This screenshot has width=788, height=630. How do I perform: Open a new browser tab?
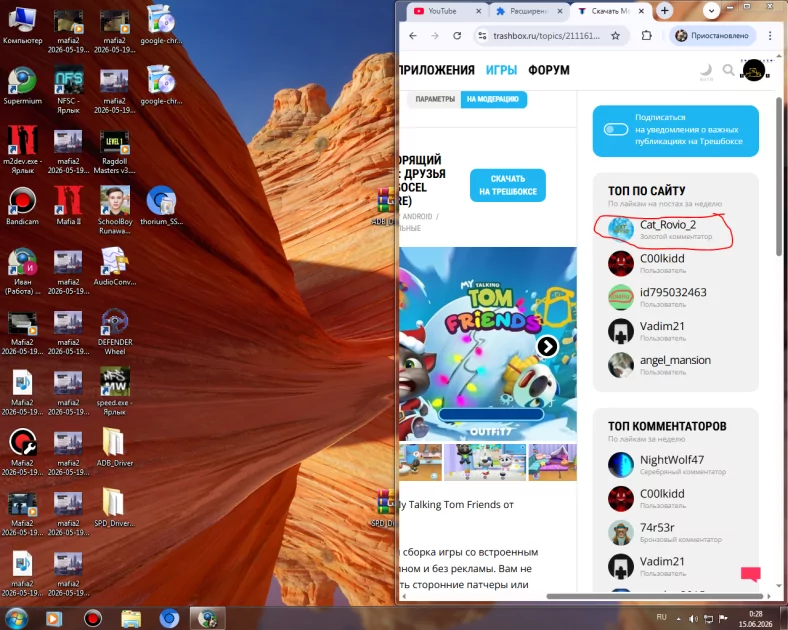tap(664, 11)
